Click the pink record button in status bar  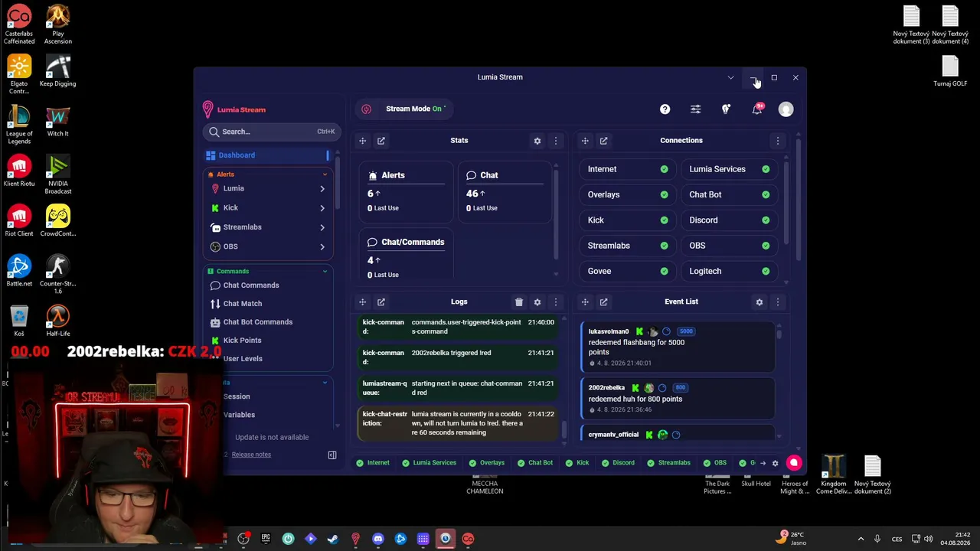coord(794,463)
